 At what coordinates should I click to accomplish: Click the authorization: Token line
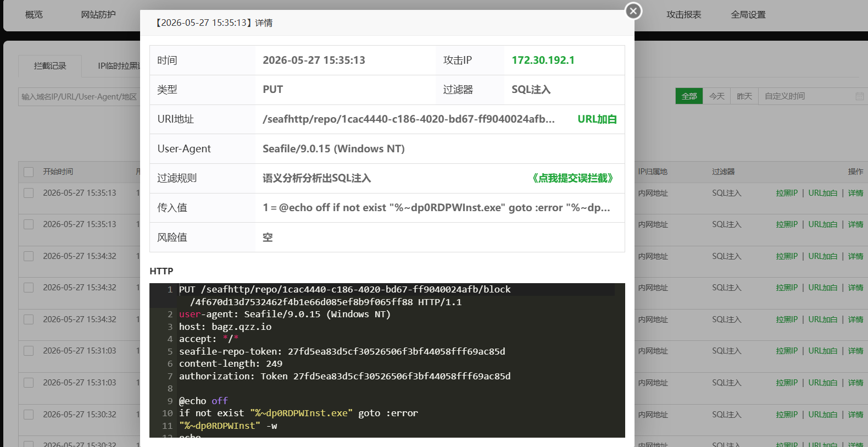pos(344,376)
